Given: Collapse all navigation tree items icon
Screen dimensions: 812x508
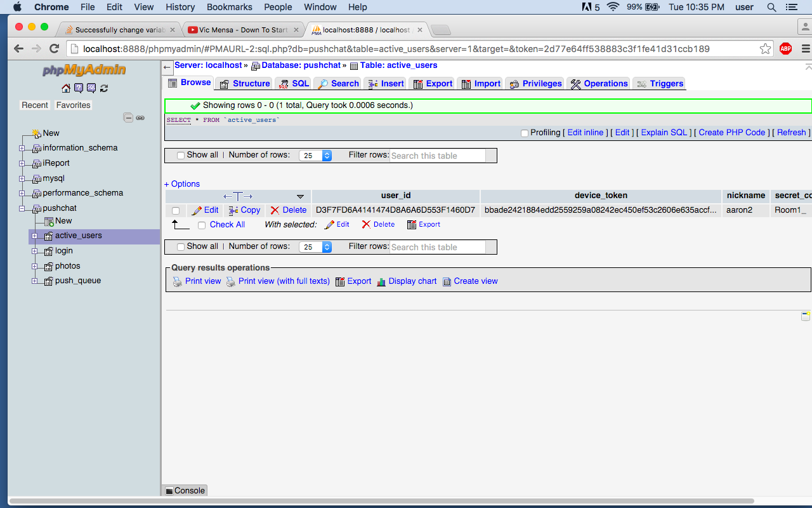Looking at the screenshot, I should pos(128,117).
